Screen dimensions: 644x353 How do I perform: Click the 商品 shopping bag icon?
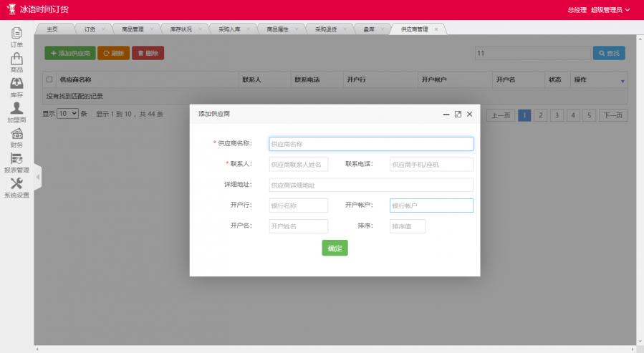(16, 59)
